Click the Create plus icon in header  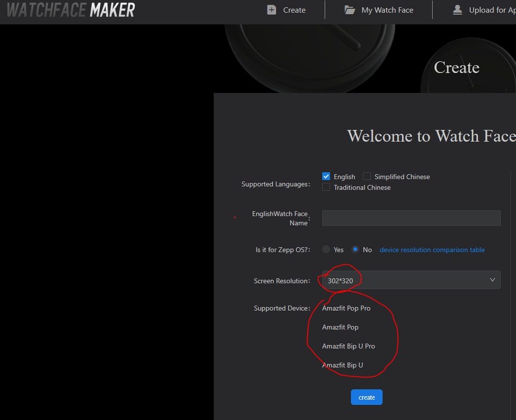coord(271,10)
